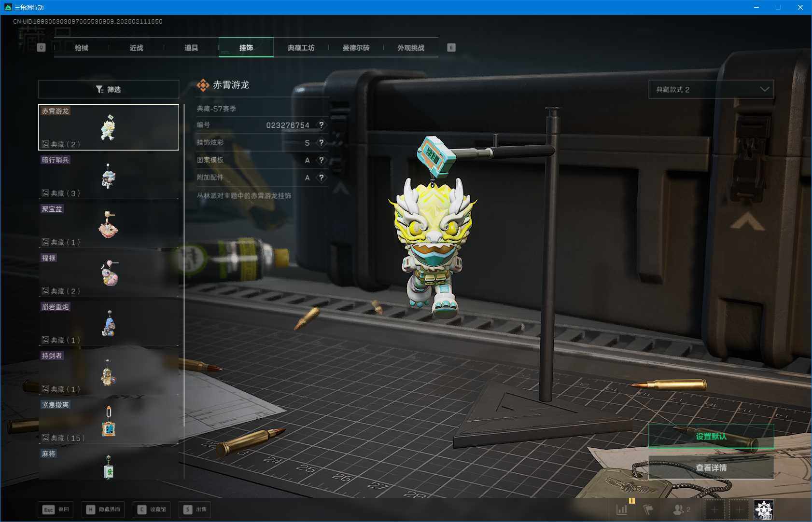This screenshot has height=522, width=812.
Task: Click the 附加配件 help question mark
Action: pyautogui.click(x=322, y=178)
